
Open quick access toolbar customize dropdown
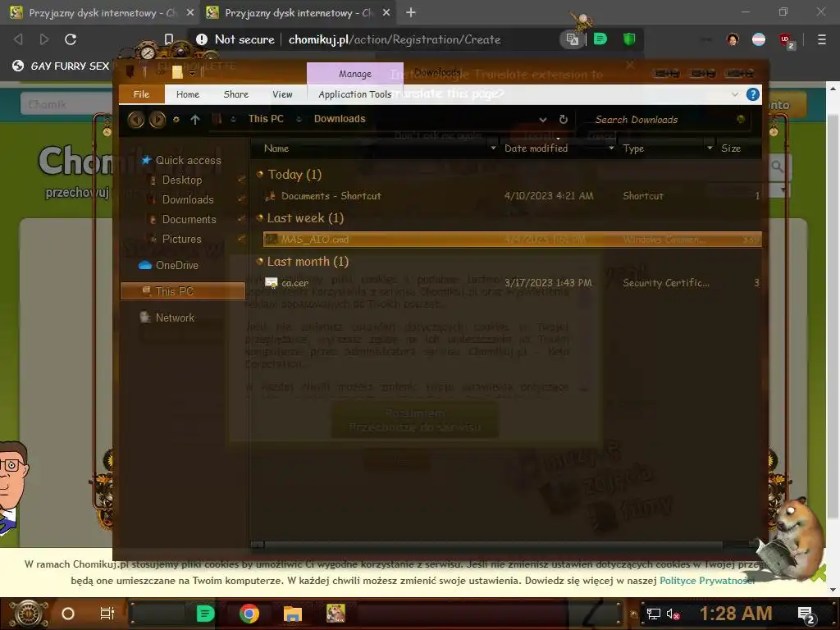coord(192,73)
